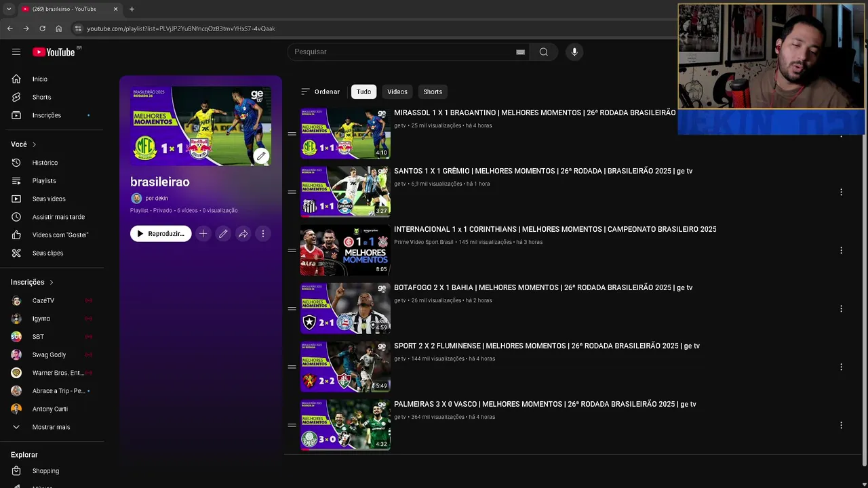Select the Shorts filter chip

[433, 91]
